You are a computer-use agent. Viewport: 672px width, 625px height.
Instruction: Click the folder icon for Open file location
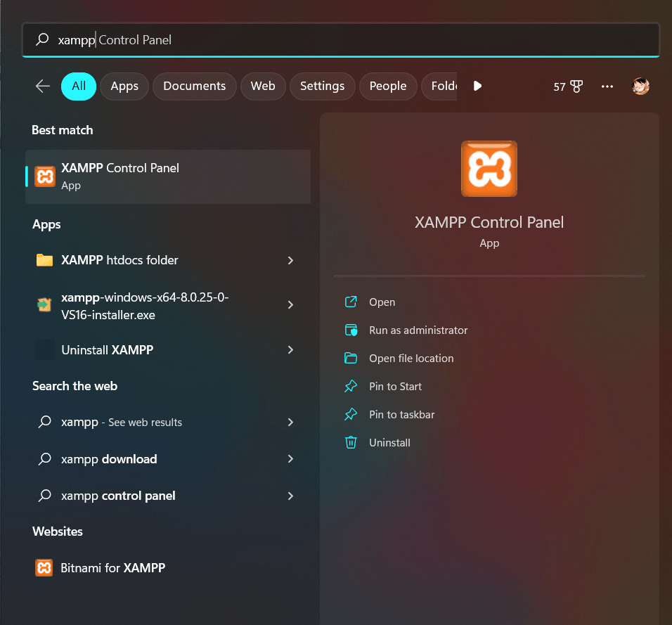click(x=351, y=358)
